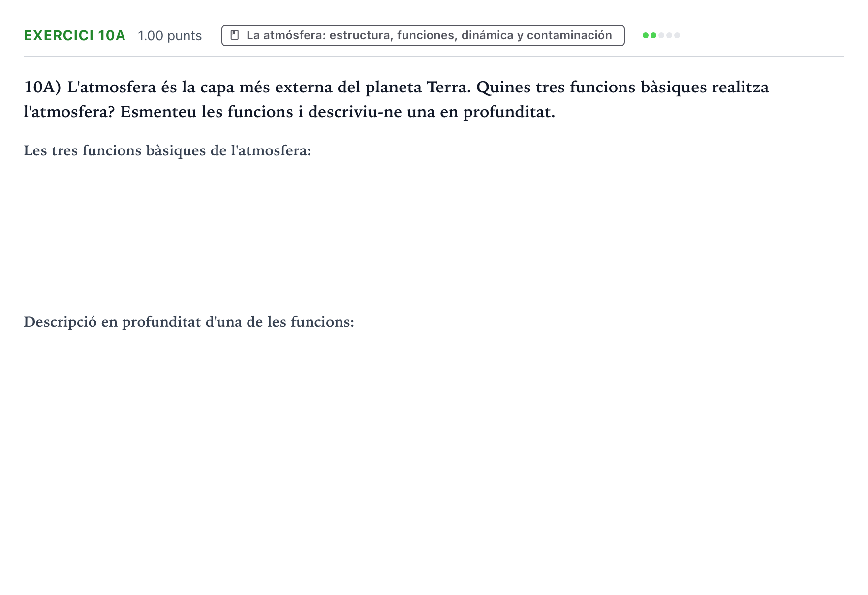
Task: Click the '1.00 punts' score label
Action: pyautogui.click(x=170, y=36)
